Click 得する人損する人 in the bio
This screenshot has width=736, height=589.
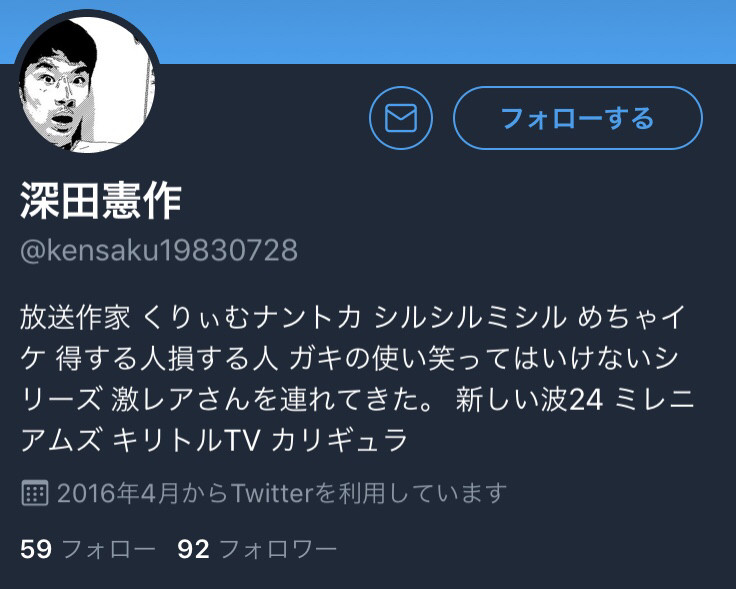(165, 359)
